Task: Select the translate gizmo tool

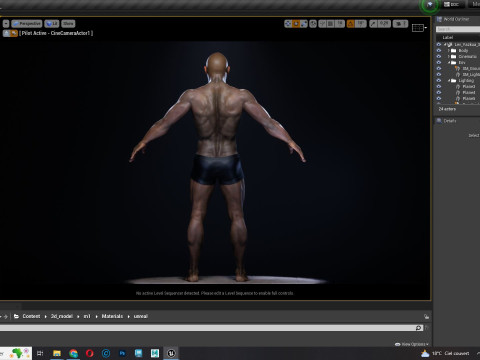Action: (x=288, y=24)
